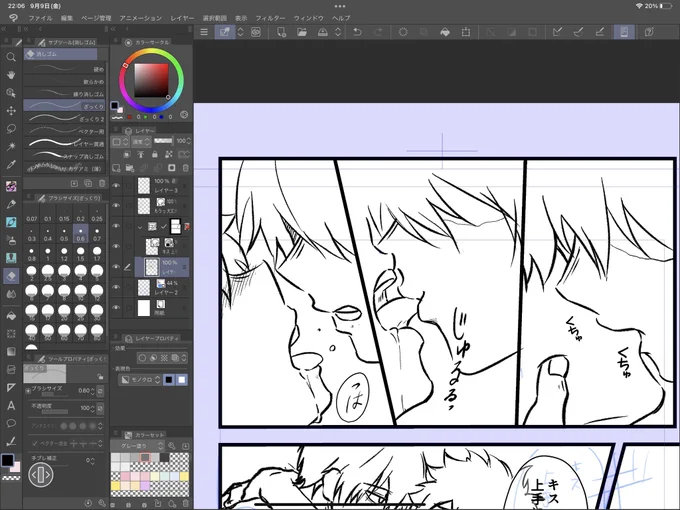The height and width of the screenshot is (510, 680).
Task: Click the Redo arrow in command bar
Action: pyautogui.click(x=378, y=32)
